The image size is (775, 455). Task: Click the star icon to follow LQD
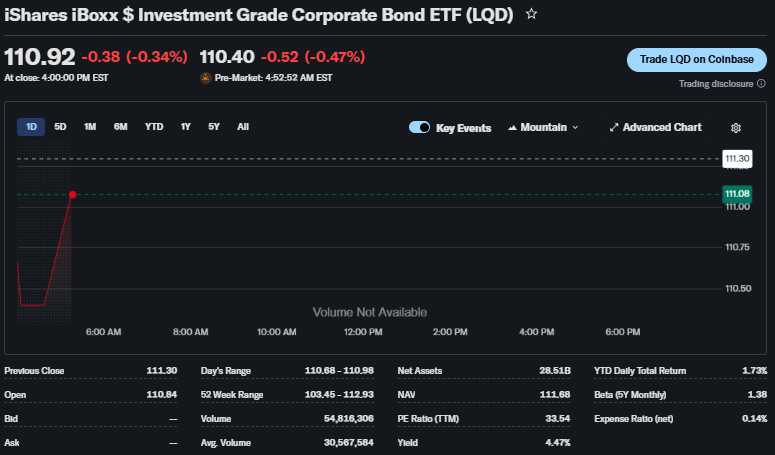tap(531, 15)
